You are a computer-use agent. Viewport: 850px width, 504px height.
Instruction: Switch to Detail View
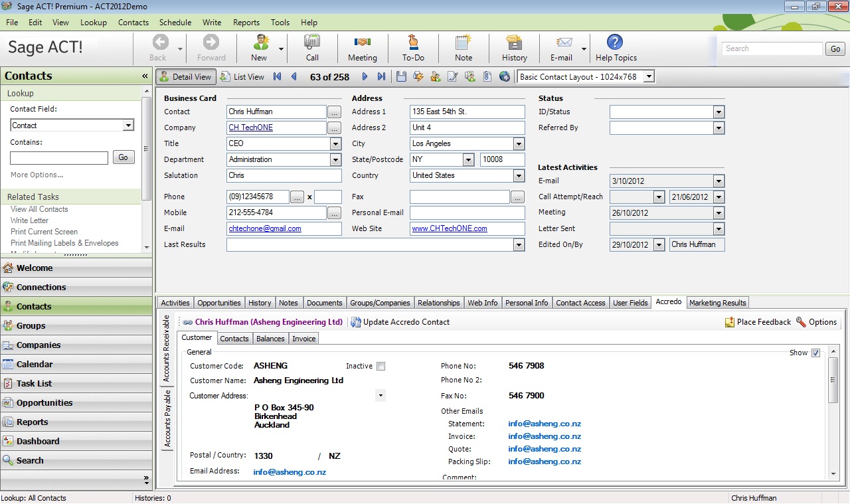tap(185, 77)
